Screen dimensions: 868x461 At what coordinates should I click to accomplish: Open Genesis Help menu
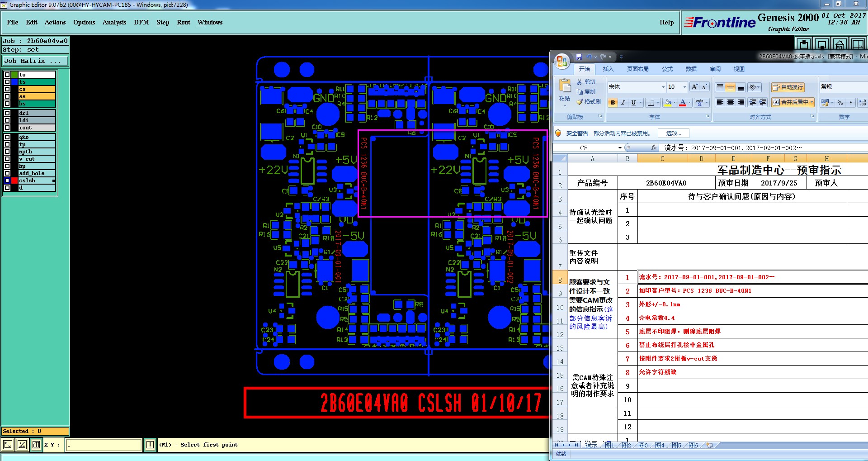[666, 22]
